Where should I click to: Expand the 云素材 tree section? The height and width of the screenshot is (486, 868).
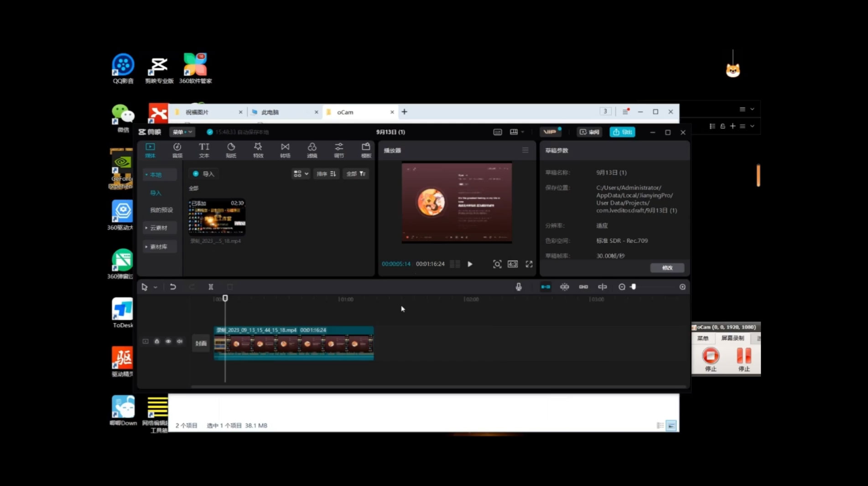tap(158, 228)
